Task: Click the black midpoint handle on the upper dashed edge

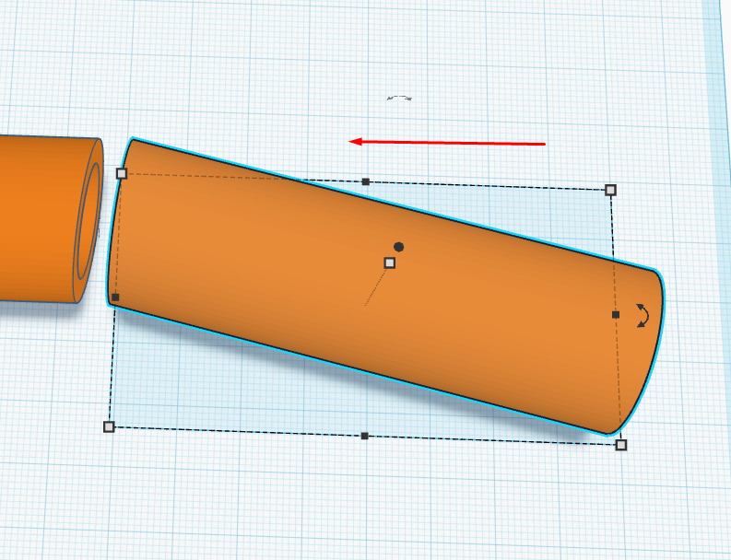Action: [x=365, y=181]
